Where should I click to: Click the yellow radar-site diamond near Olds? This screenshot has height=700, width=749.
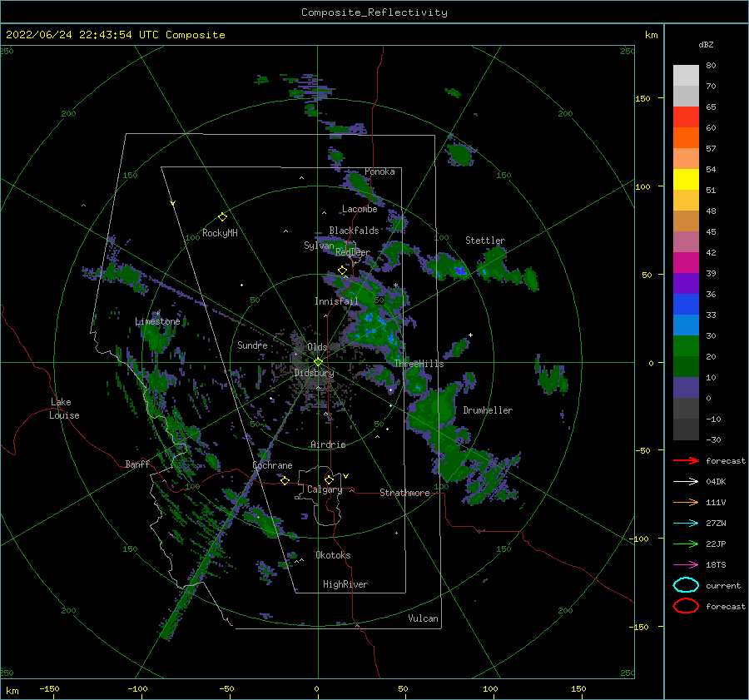click(x=318, y=362)
